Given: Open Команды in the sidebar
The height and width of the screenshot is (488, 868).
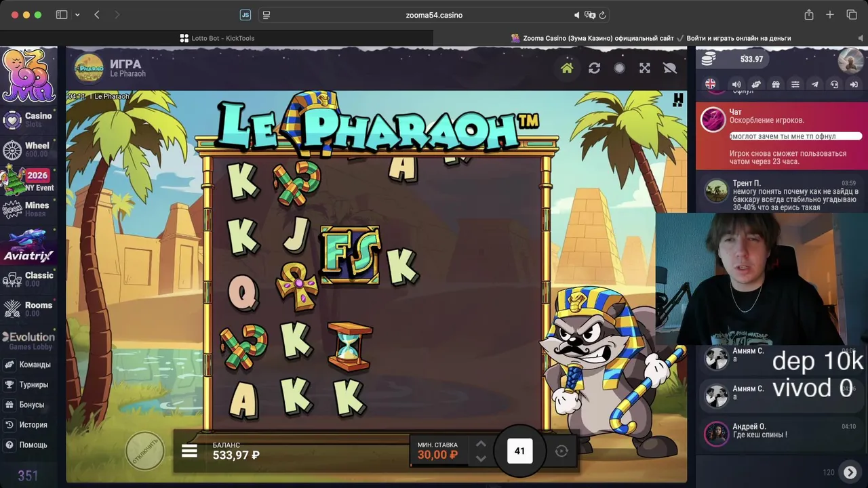Looking at the screenshot, I should [28, 365].
